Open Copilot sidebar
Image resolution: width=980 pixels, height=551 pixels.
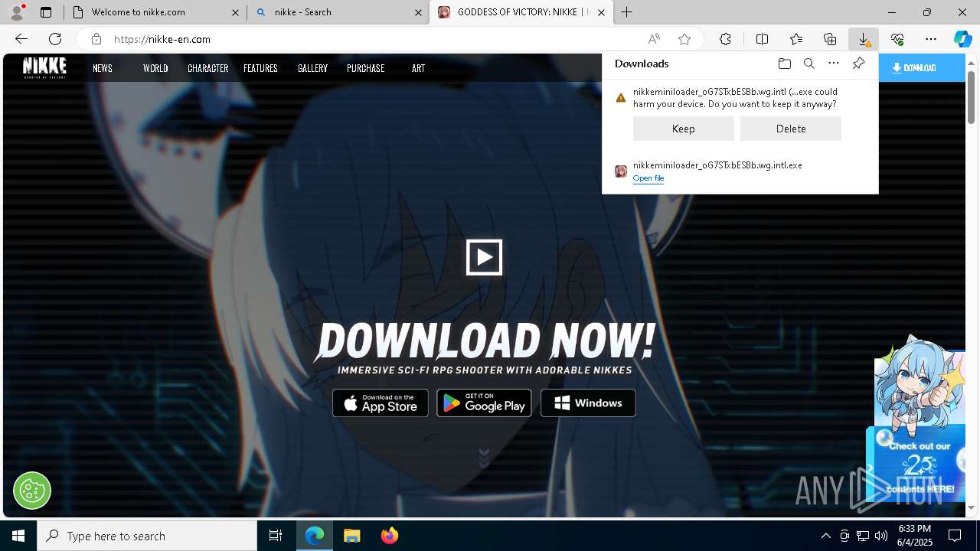click(962, 39)
